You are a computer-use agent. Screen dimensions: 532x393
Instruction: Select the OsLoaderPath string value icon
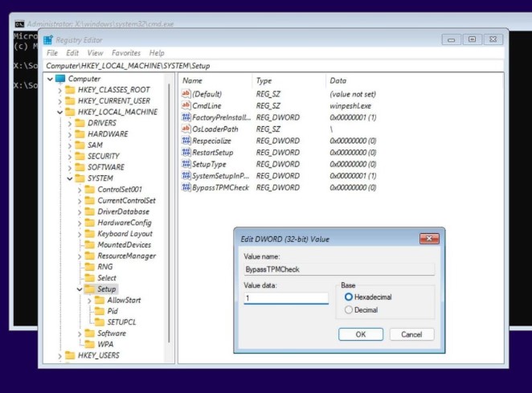pyautogui.click(x=186, y=129)
